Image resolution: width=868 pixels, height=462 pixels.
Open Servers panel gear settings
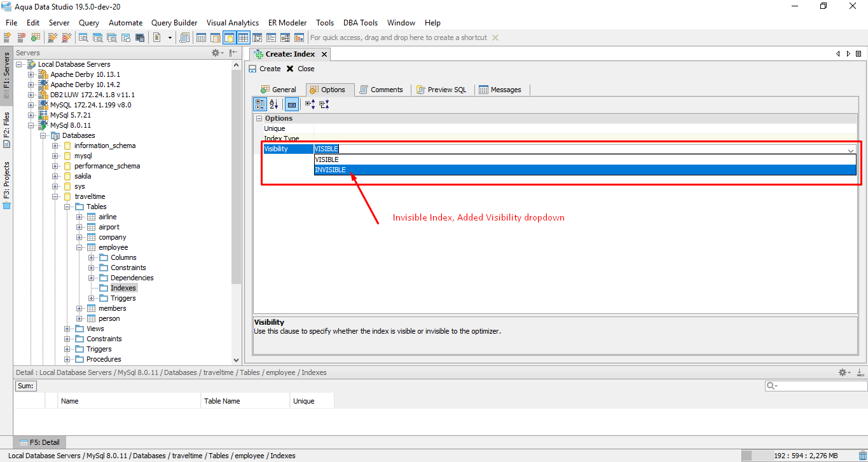tap(217, 53)
